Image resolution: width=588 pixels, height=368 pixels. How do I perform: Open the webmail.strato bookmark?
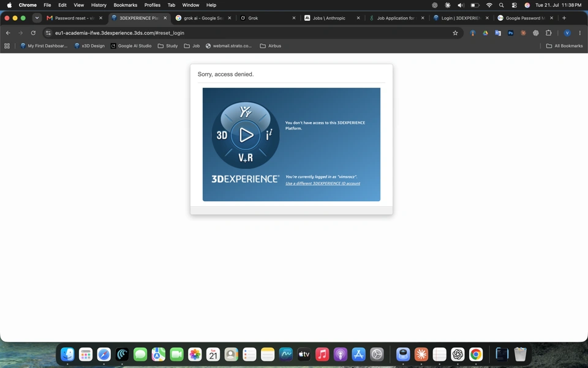(228, 46)
